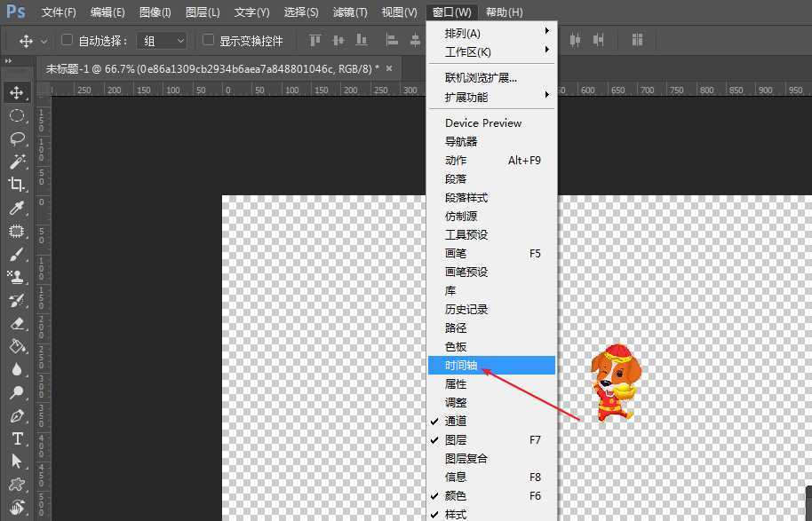Open the 时间轴 panel from Window menu
Screen dimensions: 812x521
(462, 365)
